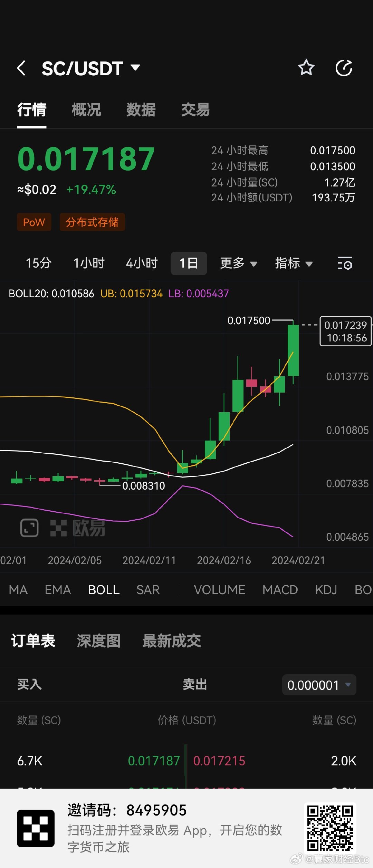The width and height of the screenshot is (373, 868).
Task: Tap the back arrow icon
Action: (x=21, y=68)
